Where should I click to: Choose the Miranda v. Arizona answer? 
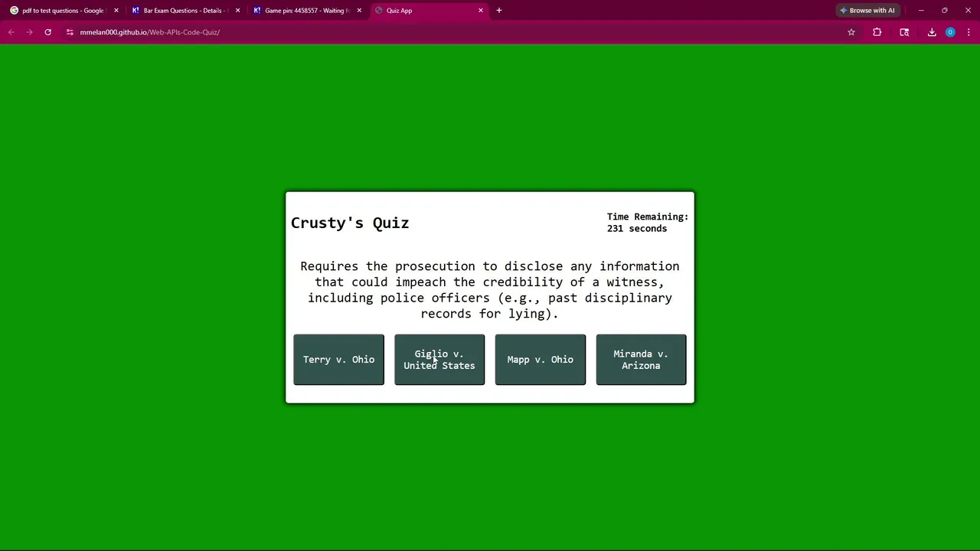(x=641, y=360)
